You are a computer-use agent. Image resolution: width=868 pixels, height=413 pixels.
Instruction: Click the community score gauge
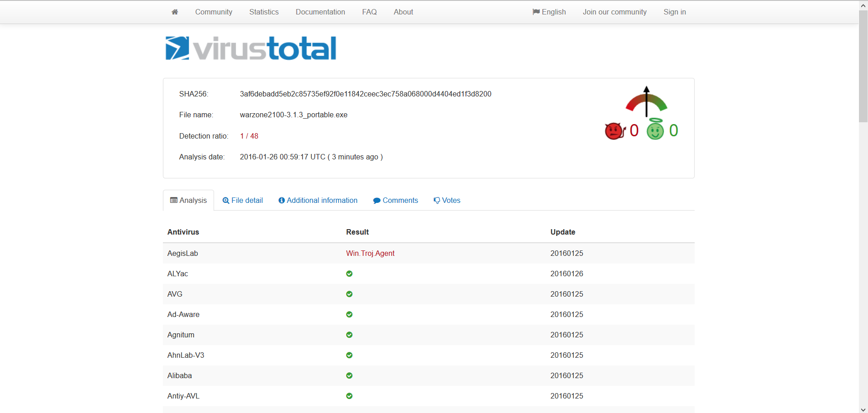[x=646, y=101]
